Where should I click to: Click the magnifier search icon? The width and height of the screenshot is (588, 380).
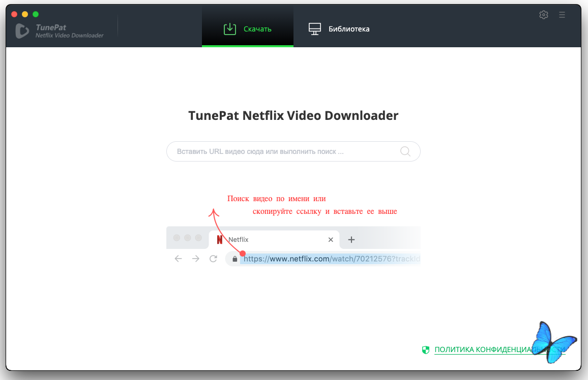(x=405, y=151)
